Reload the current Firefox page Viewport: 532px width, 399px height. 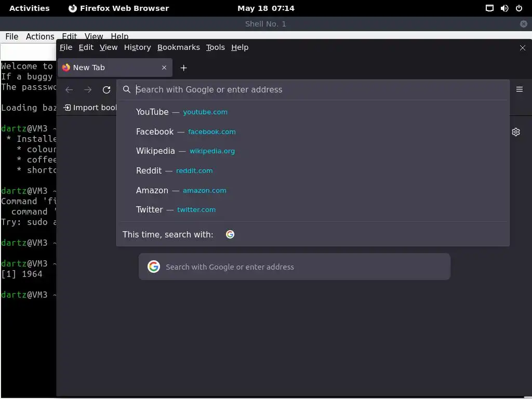(107, 89)
